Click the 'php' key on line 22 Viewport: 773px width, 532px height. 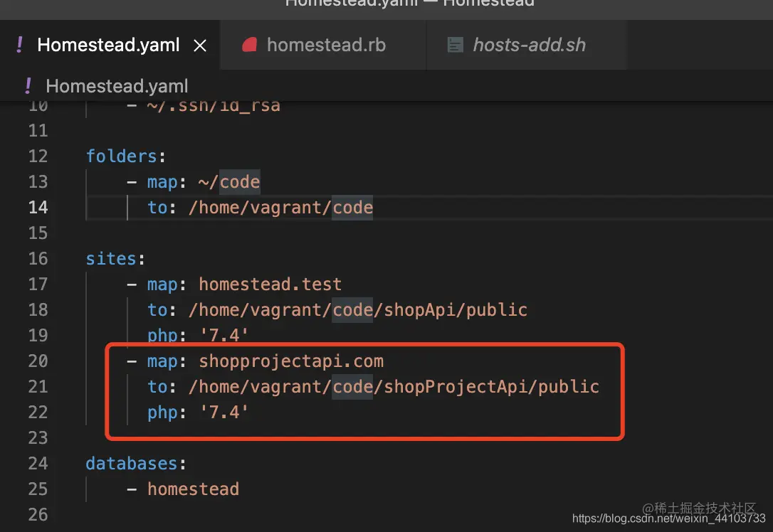point(162,413)
